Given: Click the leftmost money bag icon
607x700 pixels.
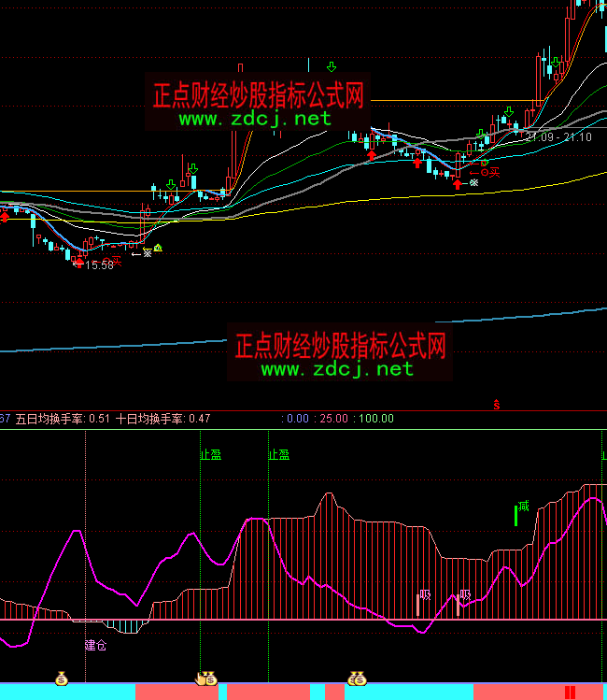Looking at the screenshot, I should pos(61,678).
